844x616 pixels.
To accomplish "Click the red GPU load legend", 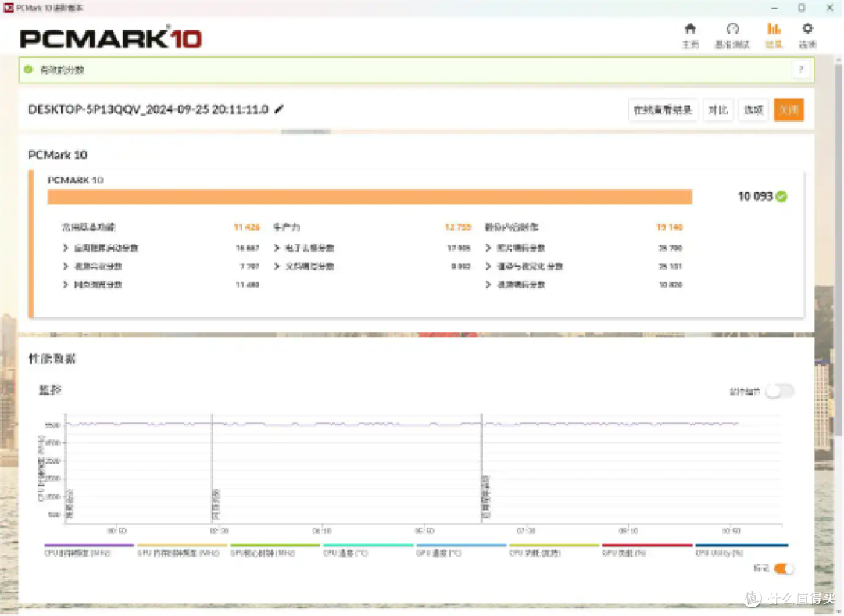I will pos(647,550).
